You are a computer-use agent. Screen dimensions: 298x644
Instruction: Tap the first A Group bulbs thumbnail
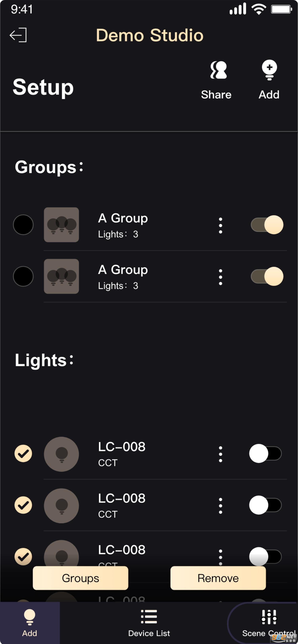point(61,225)
